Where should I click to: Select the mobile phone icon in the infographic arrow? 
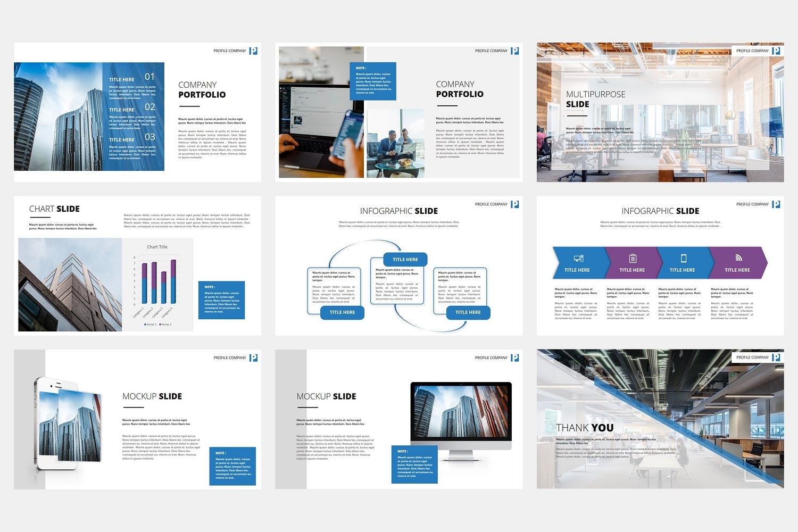[x=684, y=259]
